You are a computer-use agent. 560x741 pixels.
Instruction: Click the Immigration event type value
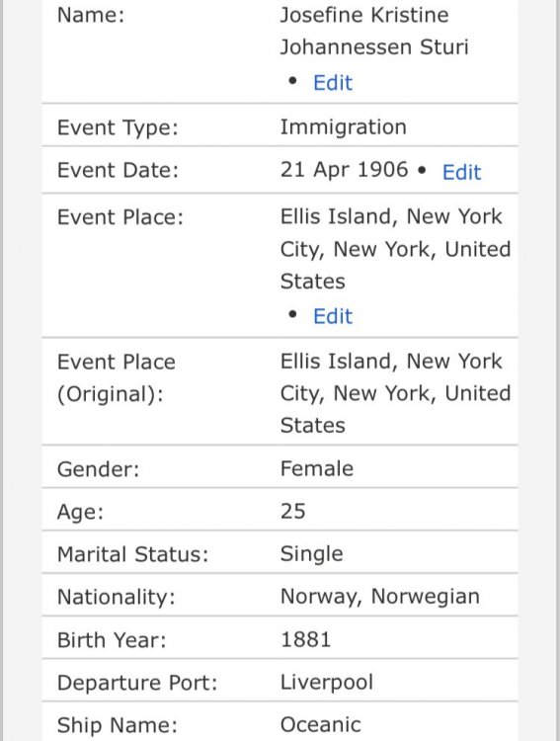point(343,127)
